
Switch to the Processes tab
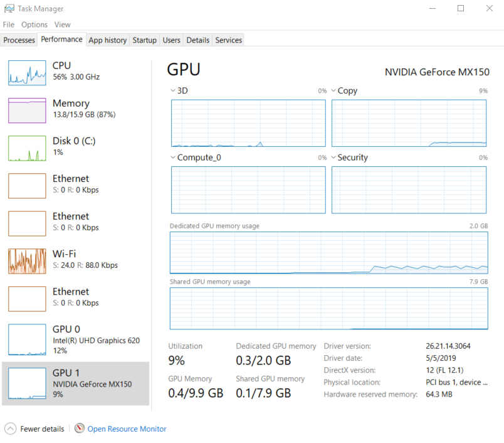[19, 40]
